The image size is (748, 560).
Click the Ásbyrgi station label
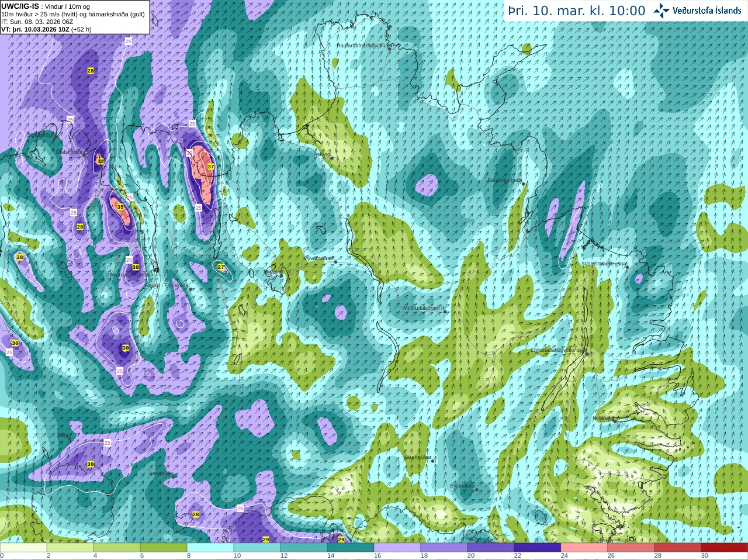click(322, 155)
